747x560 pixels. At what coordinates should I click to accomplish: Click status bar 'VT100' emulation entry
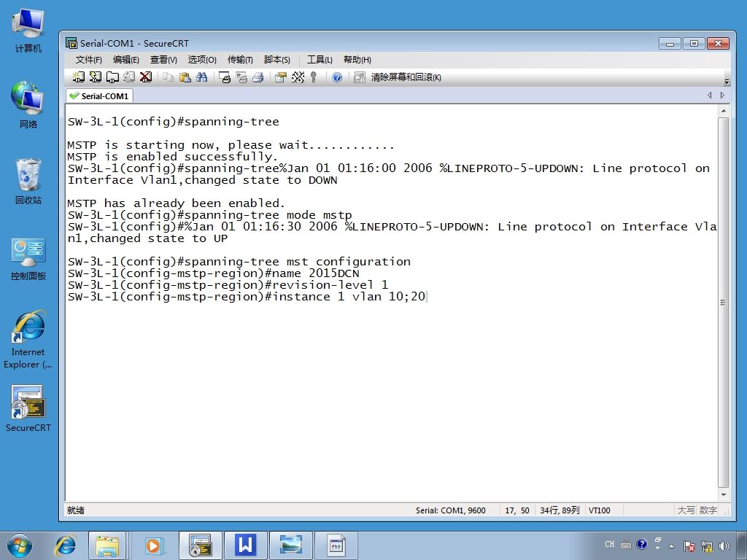(600, 510)
